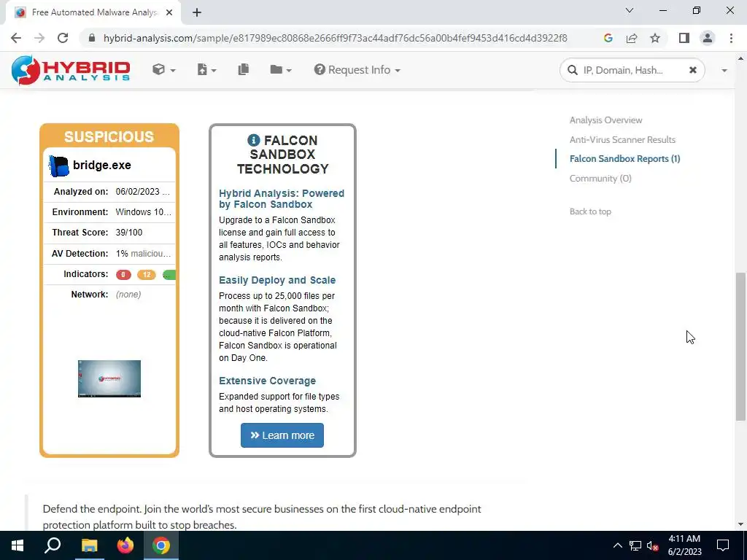Image resolution: width=747 pixels, height=560 pixels.
Task: Click Chrome icon in taskbar
Action: (x=161, y=545)
